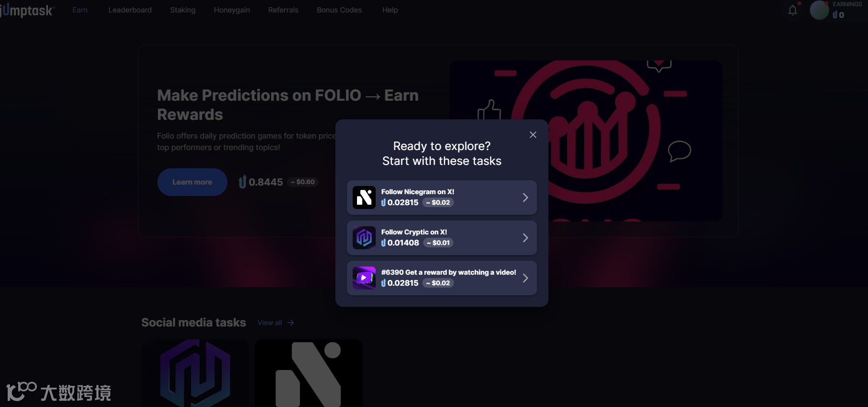Go to the Leaderboard tab
The height and width of the screenshot is (407, 868).
tap(130, 10)
